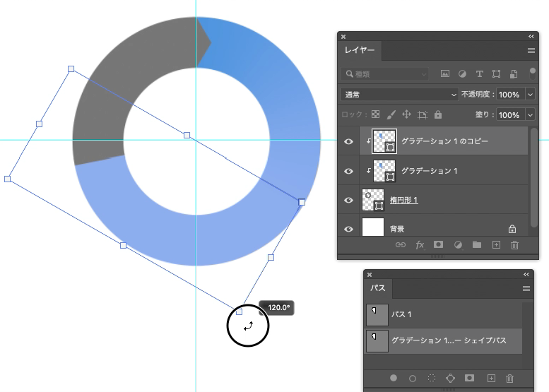Click the add layer mask icon
Viewport: 549px width, 392px height.
pos(438,244)
